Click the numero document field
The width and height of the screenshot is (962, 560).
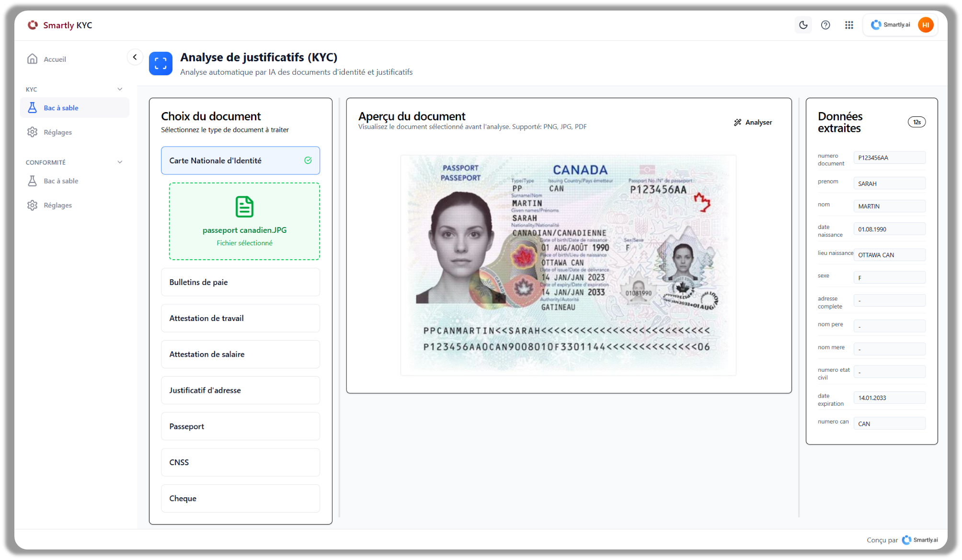click(889, 158)
